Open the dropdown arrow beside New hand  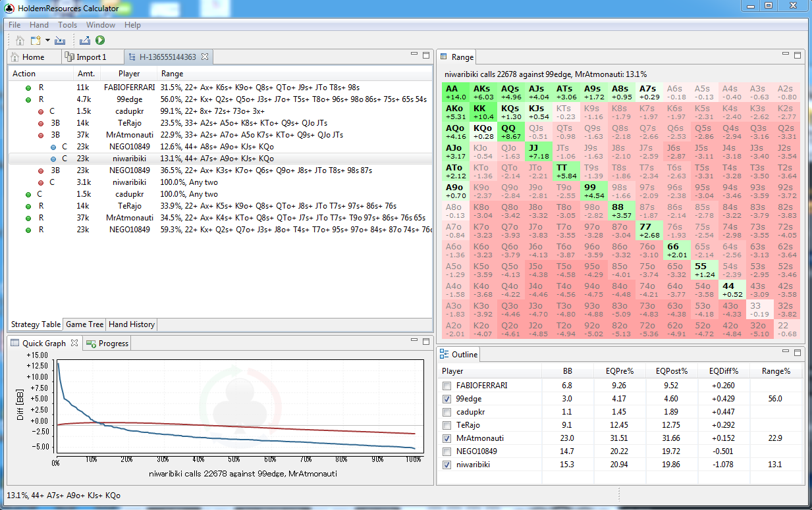[x=47, y=41]
